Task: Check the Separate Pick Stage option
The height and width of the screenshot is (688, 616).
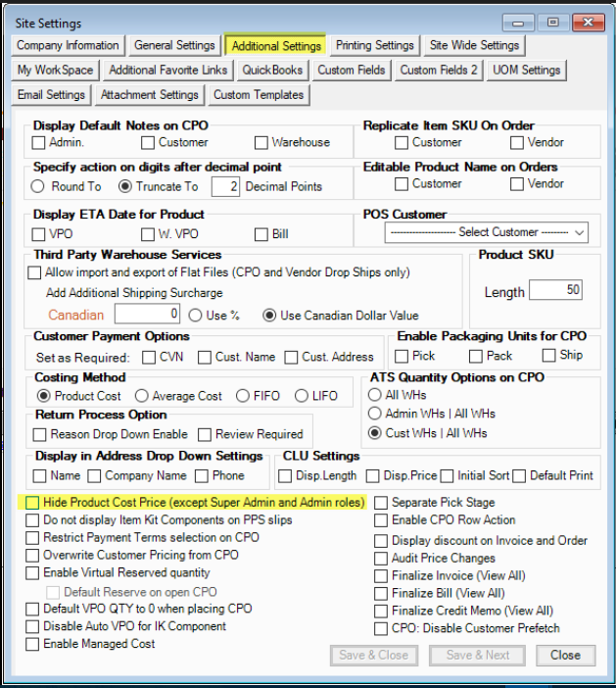Action: (x=381, y=503)
